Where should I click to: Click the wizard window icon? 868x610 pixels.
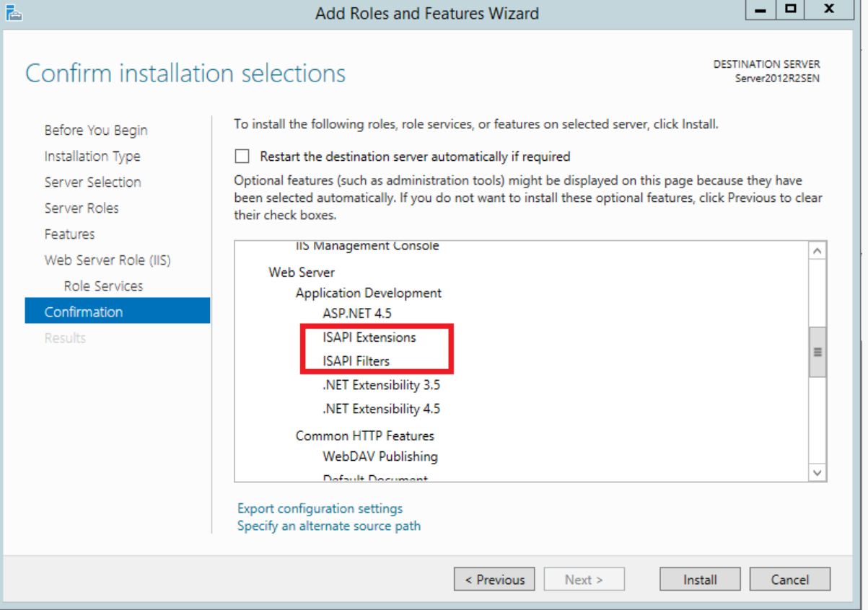click(15, 12)
